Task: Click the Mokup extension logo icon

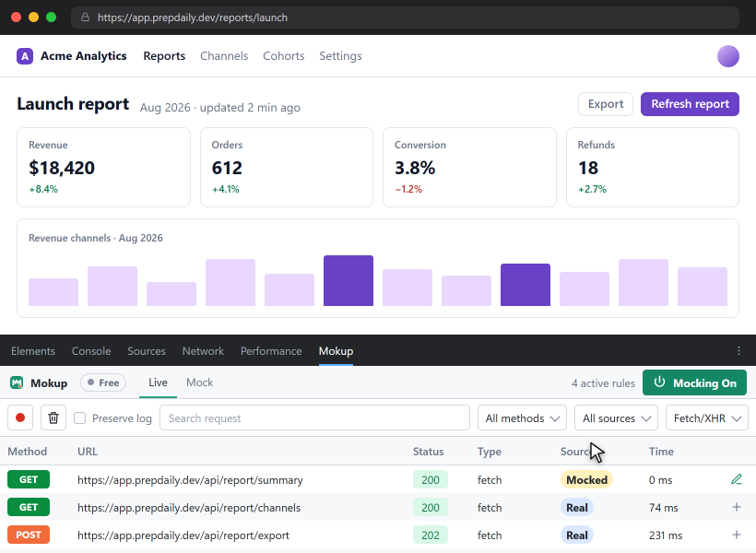Action: coord(17,382)
